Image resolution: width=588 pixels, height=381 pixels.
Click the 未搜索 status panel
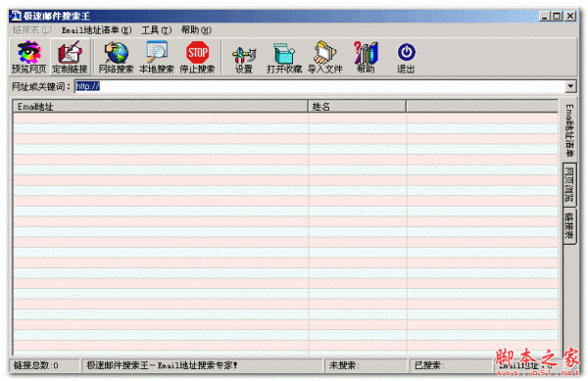click(366, 365)
